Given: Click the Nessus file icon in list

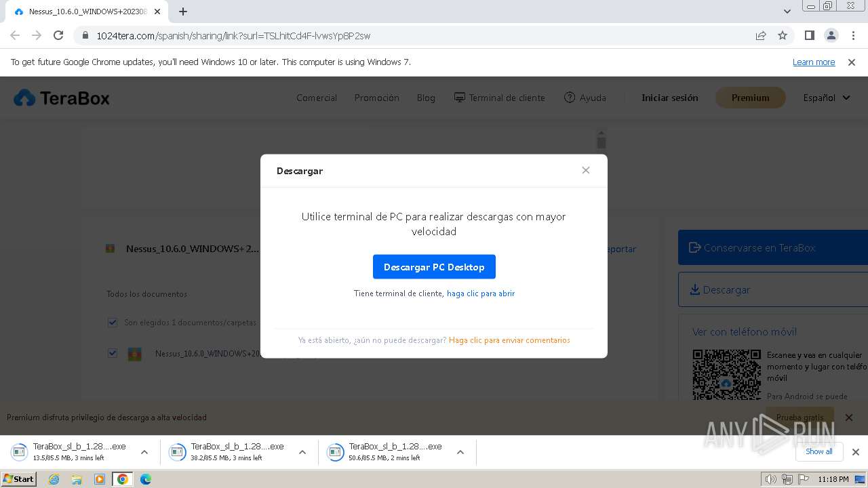Looking at the screenshot, I should [135, 354].
